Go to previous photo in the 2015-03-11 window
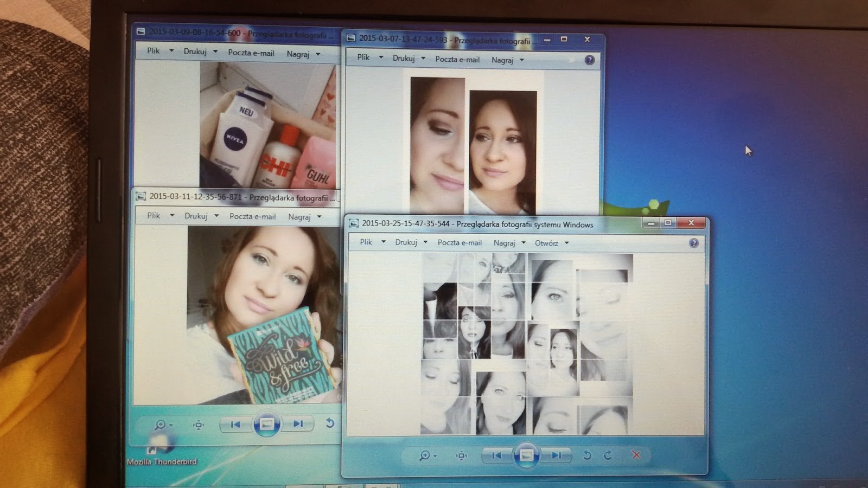 pyautogui.click(x=235, y=425)
